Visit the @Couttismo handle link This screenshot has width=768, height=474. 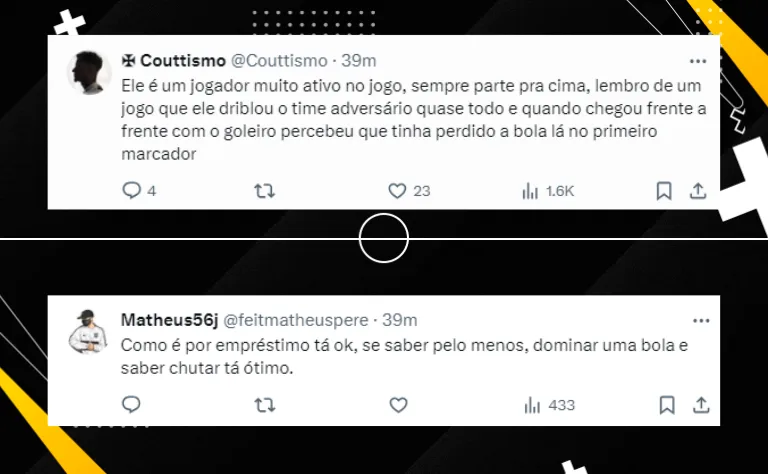279,61
